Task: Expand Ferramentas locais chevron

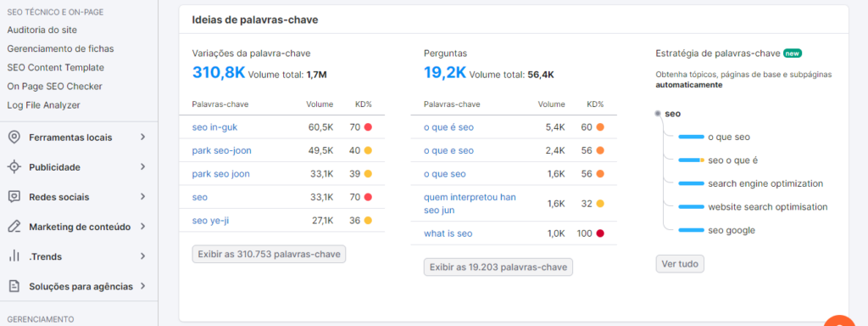Action: click(x=142, y=137)
